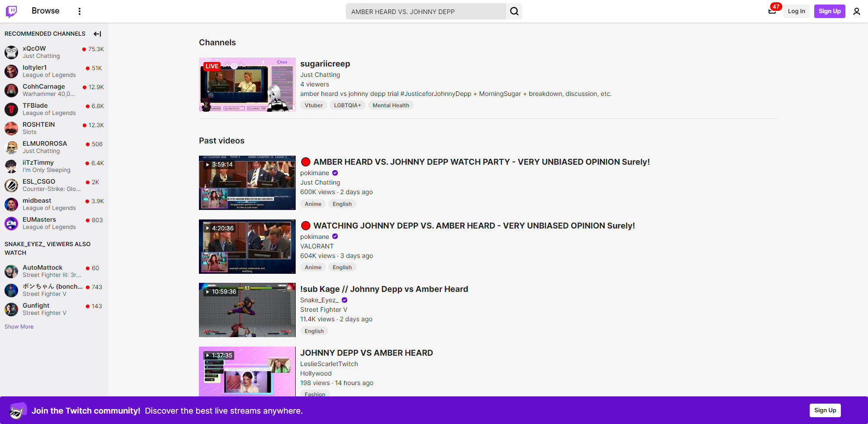
Task: Collapse the Recommended Channels sidebar
Action: coord(97,34)
